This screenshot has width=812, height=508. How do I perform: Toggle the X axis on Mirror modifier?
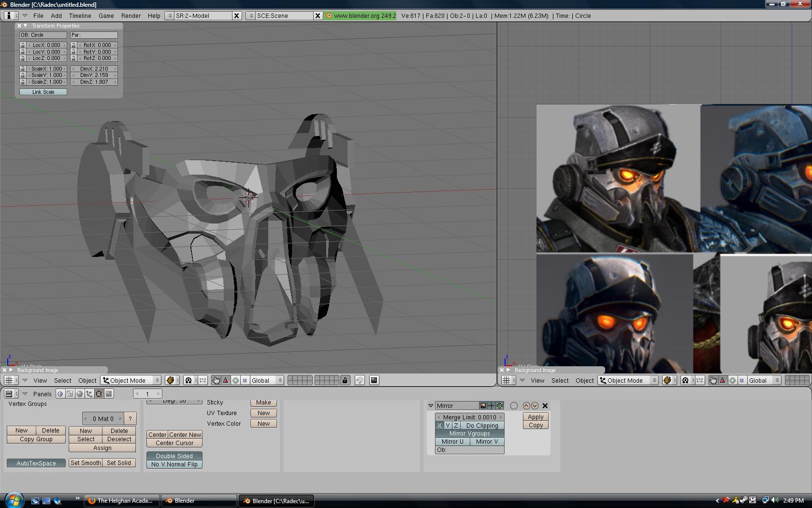(439, 426)
